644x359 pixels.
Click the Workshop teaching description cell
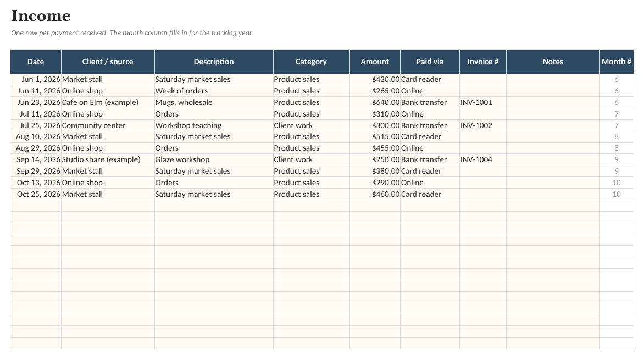click(214, 125)
